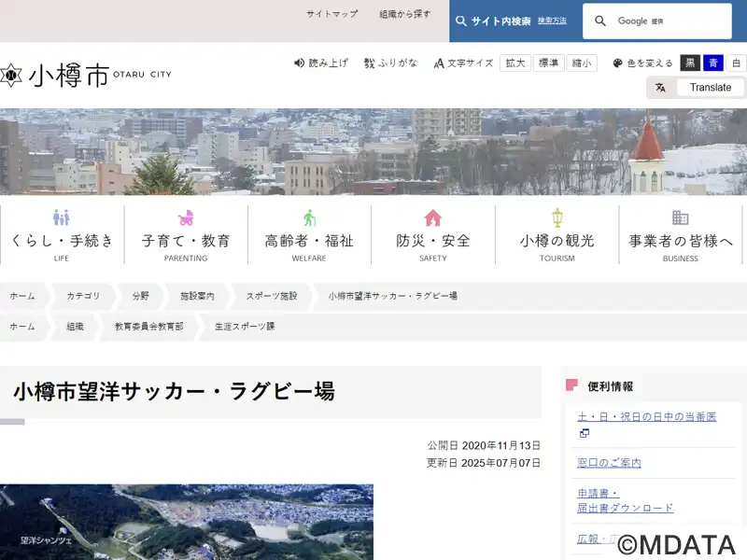Click the magnifier icon in Google search box
The width and height of the screenshot is (747, 560).
[x=600, y=21]
